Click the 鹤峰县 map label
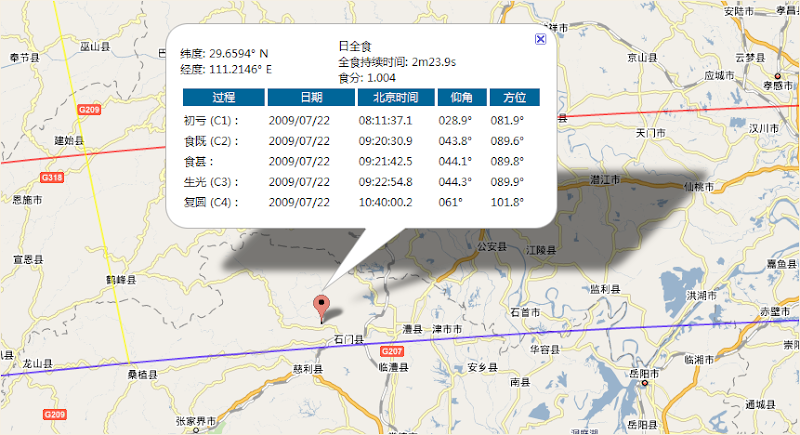The height and width of the screenshot is (435, 800). pyautogui.click(x=121, y=279)
